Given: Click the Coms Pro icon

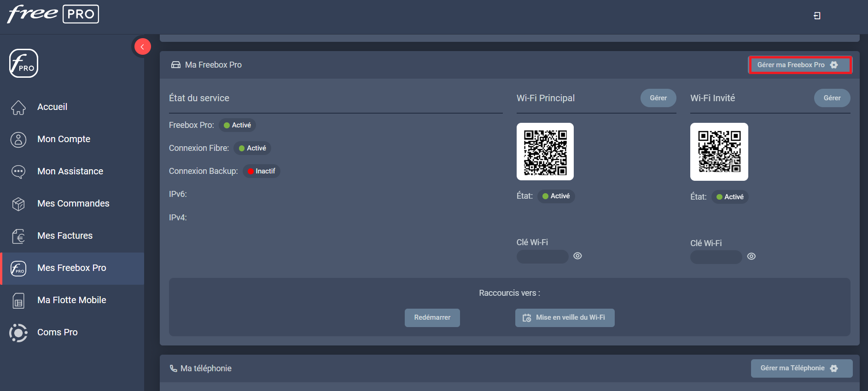Looking at the screenshot, I should pyautogui.click(x=18, y=333).
